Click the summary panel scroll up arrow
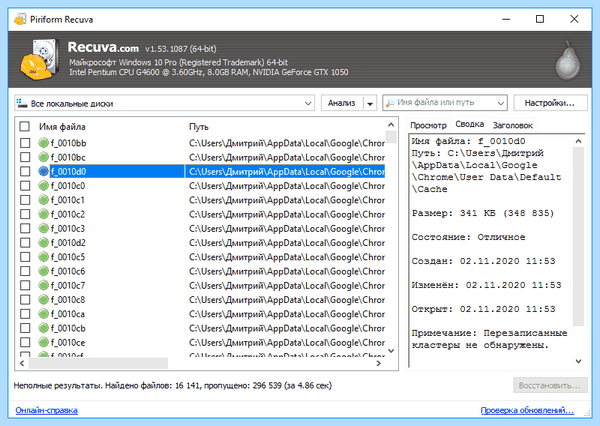600x426 pixels. (x=578, y=141)
